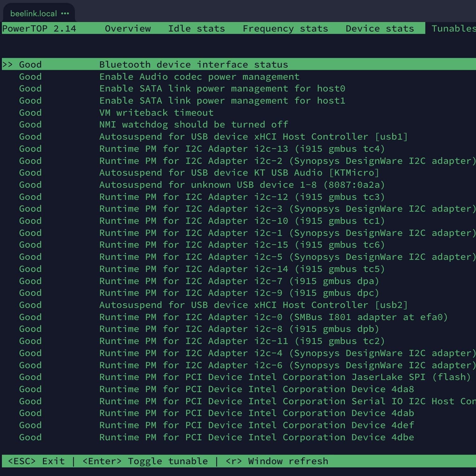Select Runtime PM for i2c-0 SMBus I801
The width and height of the screenshot is (476, 476).
[274, 317]
